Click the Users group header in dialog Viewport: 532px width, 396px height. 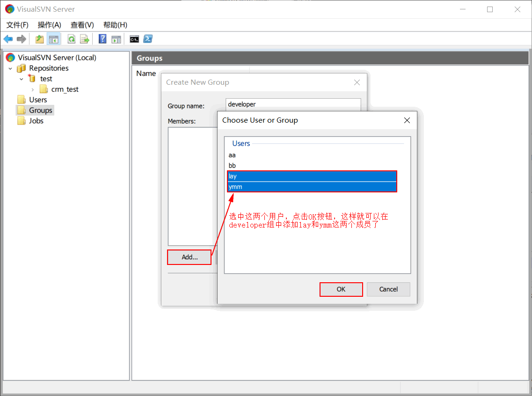[241, 144]
